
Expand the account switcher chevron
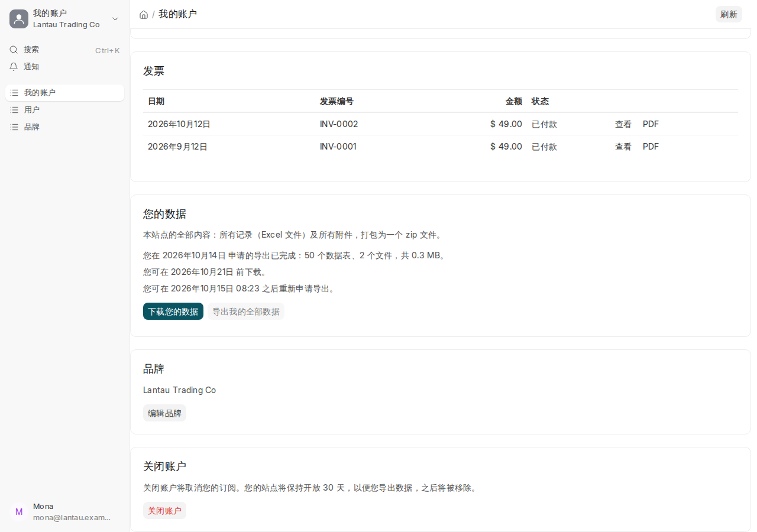[115, 19]
